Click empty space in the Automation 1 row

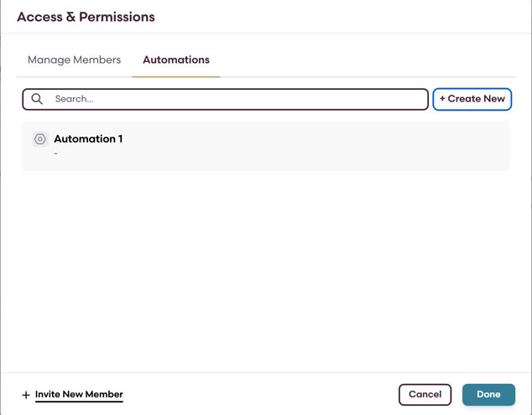click(x=336, y=146)
